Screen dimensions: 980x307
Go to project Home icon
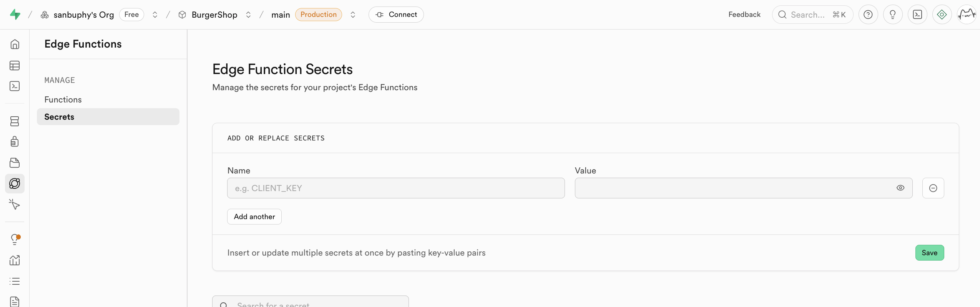(x=15, y=44)
